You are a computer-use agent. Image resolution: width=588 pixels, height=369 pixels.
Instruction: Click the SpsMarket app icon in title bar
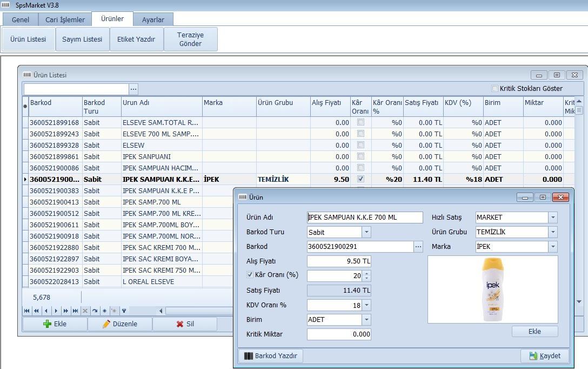pos(5,5)
